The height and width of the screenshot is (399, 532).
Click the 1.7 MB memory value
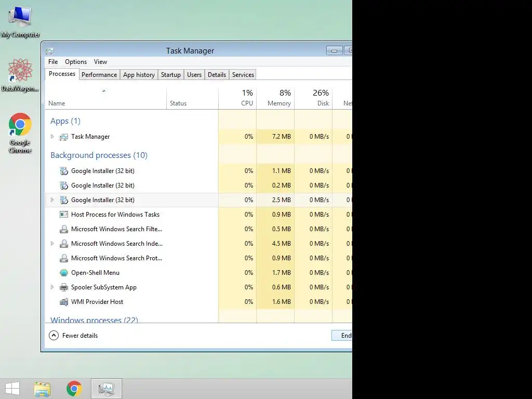(281, 273)
